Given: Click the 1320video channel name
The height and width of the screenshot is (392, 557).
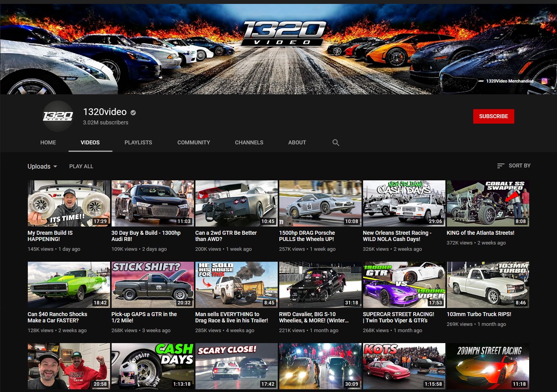Looking at the screenshot, I should (x=105, y=112).
